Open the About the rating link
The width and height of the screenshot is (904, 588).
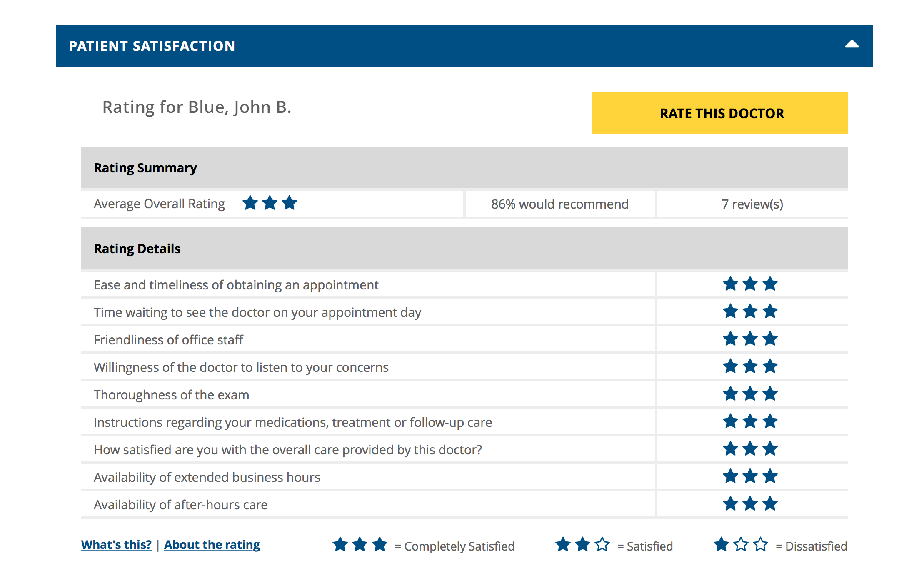pyautogui.click(x=212, y=545)
